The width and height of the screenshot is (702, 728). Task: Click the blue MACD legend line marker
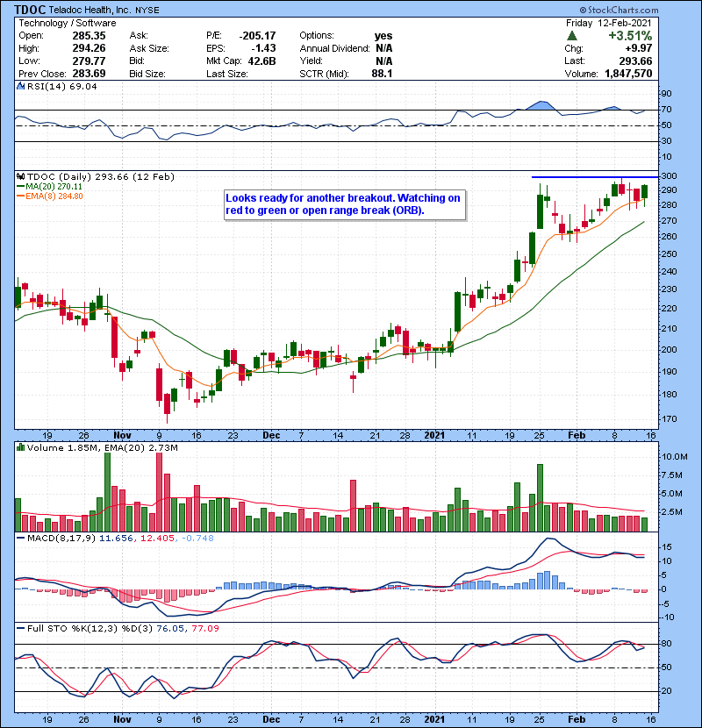[20, 539]
